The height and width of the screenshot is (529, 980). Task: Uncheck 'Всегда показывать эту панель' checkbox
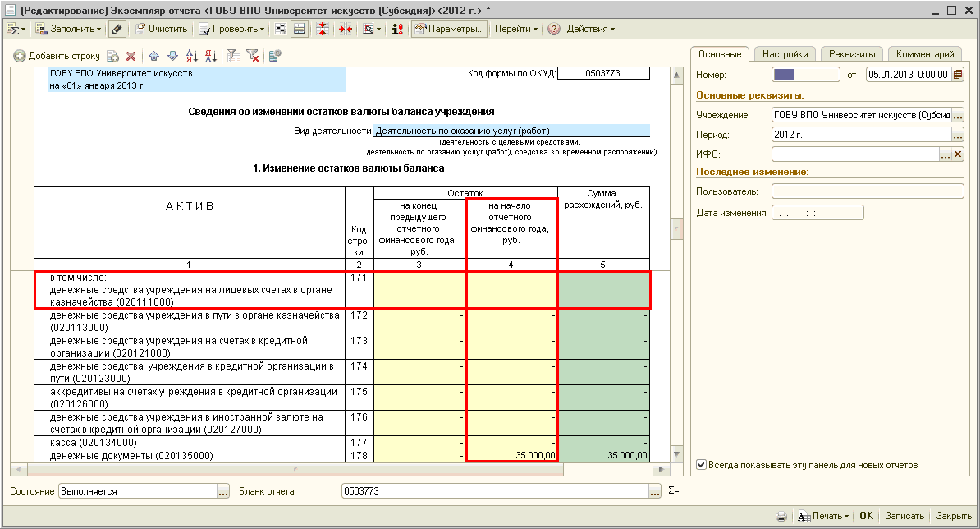tap(701, 465)
